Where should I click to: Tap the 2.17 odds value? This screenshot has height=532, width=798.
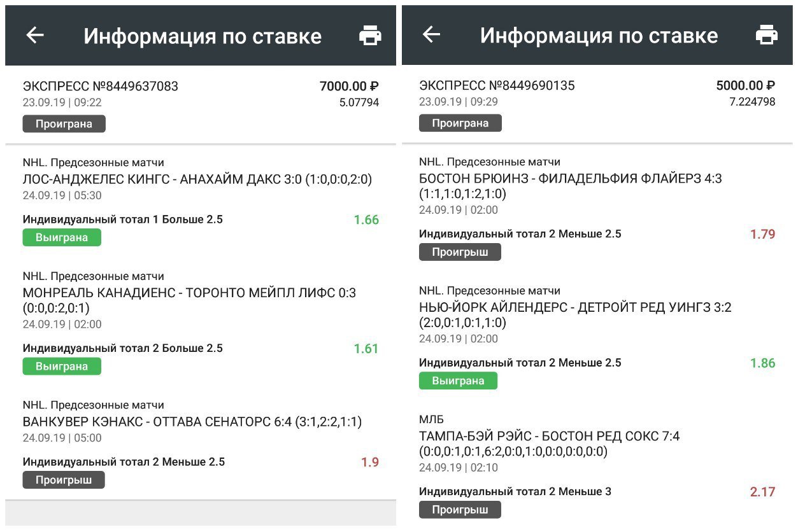point(762,491)
